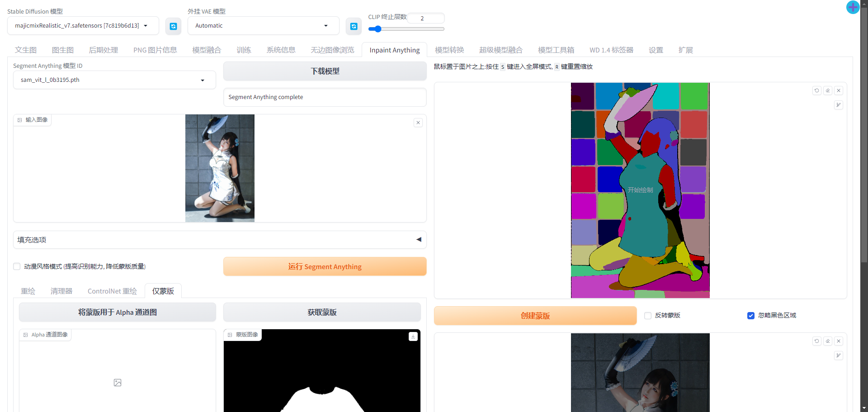This screenshot has height=412, width=868.
Task: Click the 创建蒙版 create mask button
Action: (x=535, y=316)
